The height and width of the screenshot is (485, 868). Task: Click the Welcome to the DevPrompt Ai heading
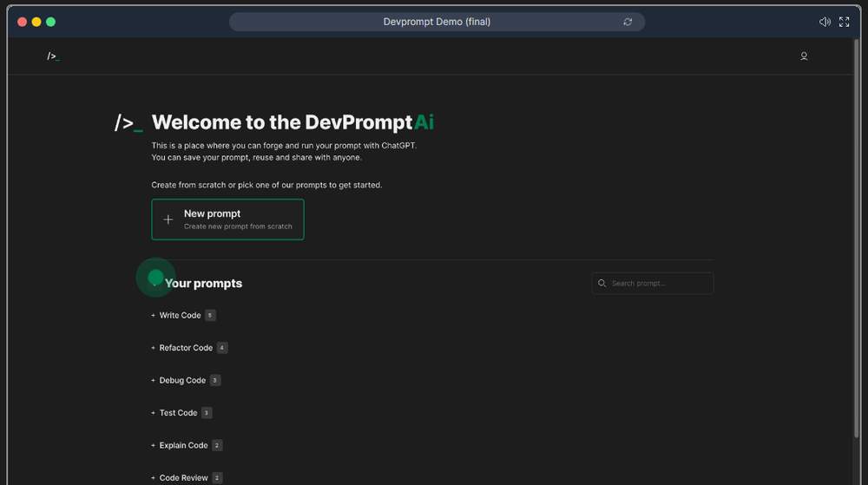293,122
